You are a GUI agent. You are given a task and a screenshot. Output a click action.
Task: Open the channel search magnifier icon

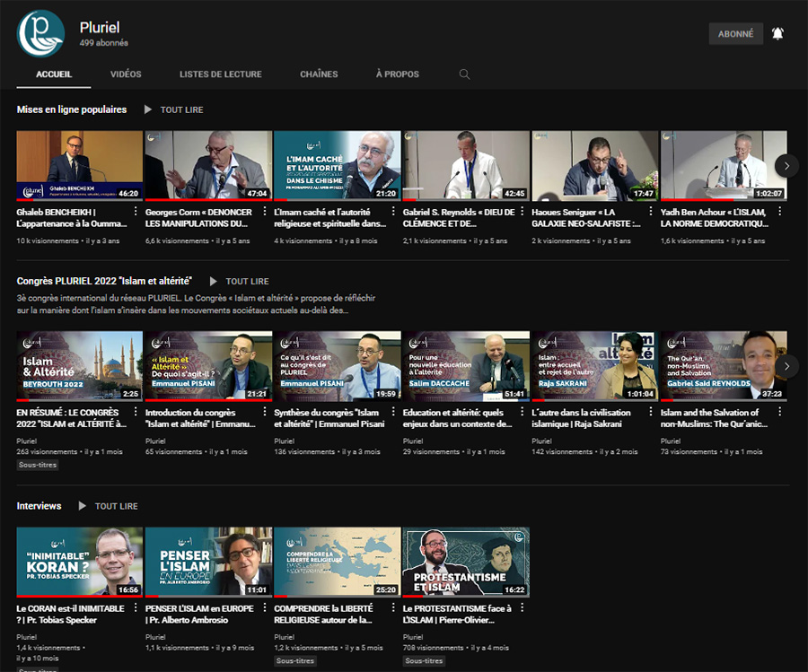click(x=464, y=74)
